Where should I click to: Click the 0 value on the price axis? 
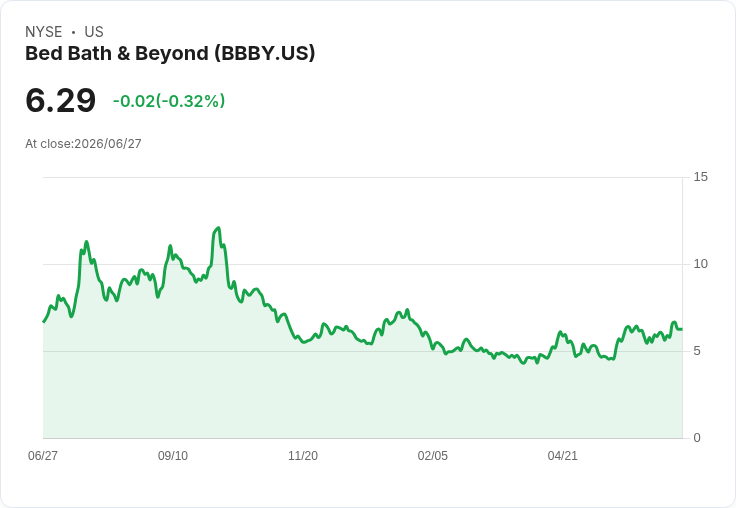[697, 438]
